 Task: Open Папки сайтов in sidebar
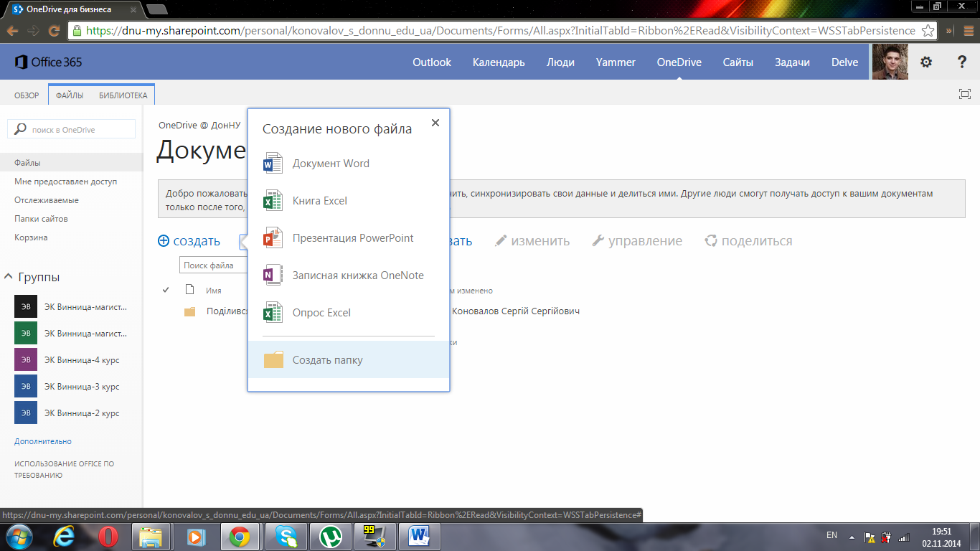[x=41, y=219]
